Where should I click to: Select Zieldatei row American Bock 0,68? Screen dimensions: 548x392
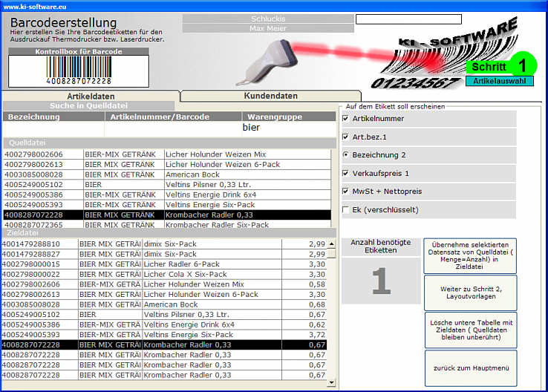coord(164,304)
